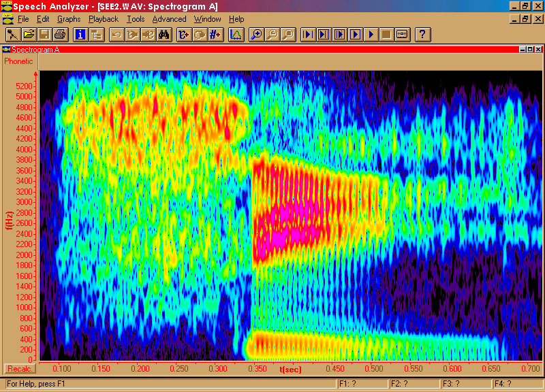Screen dimensions: 545x392
Task: Click the 0.700 time axis value
Action: (531, 369)
